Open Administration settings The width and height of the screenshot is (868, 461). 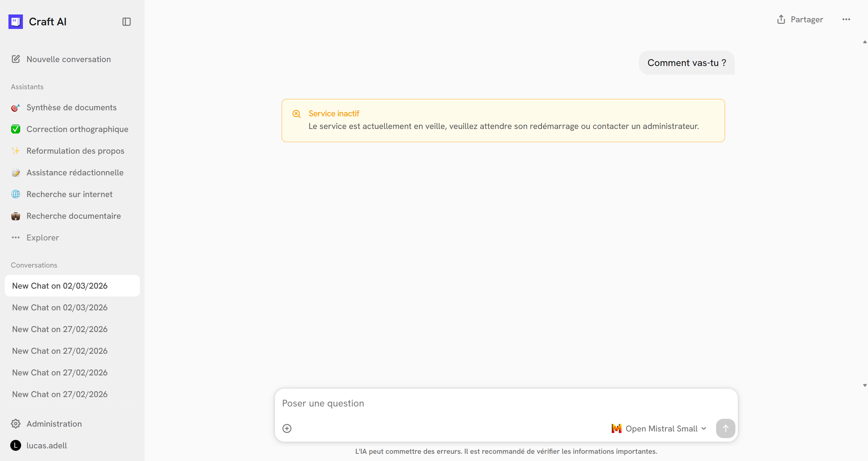[54, 424]
